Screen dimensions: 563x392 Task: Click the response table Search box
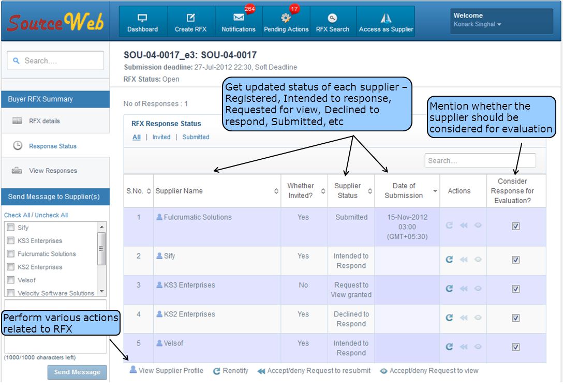coord(480,160)
